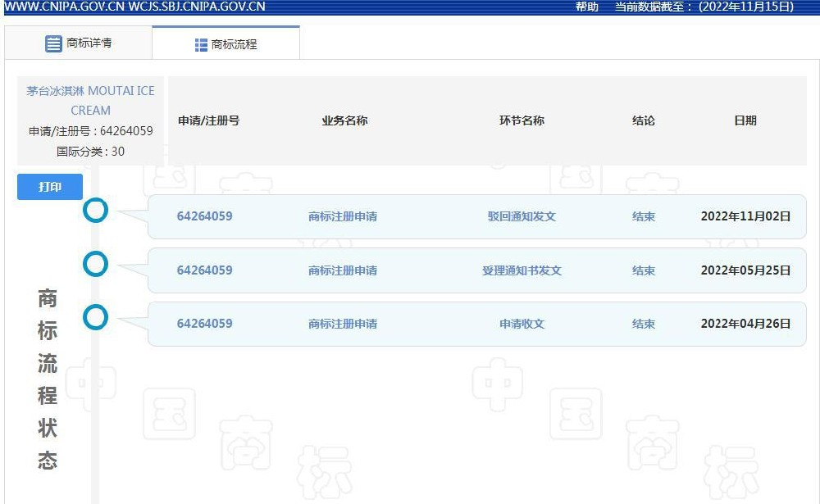Click the 申请/注册号 column header
820x504 pixels.
[x=208, y=120]
